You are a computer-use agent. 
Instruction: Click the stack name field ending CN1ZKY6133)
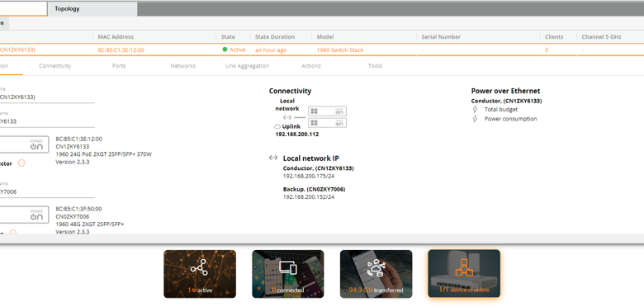(x=47, y=97)
